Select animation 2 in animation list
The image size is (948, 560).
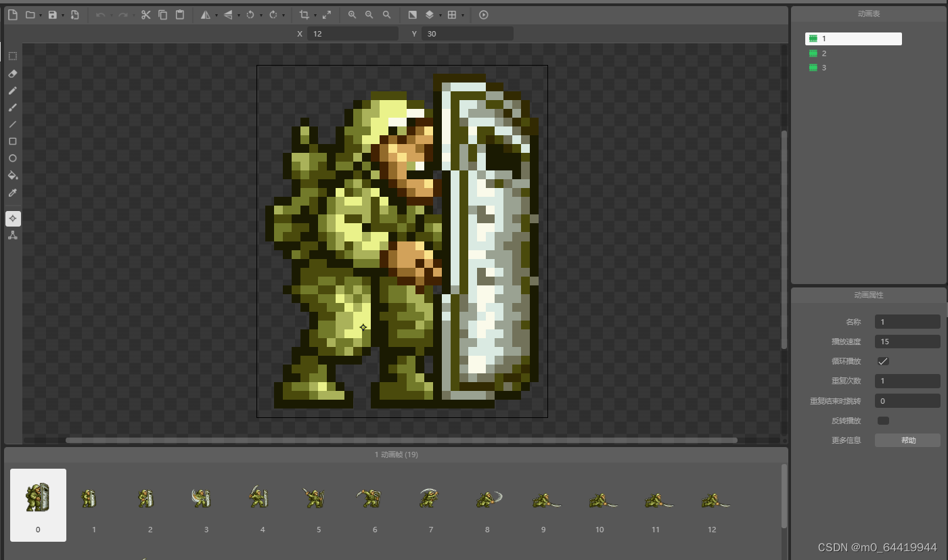click(x=853, y=53)
